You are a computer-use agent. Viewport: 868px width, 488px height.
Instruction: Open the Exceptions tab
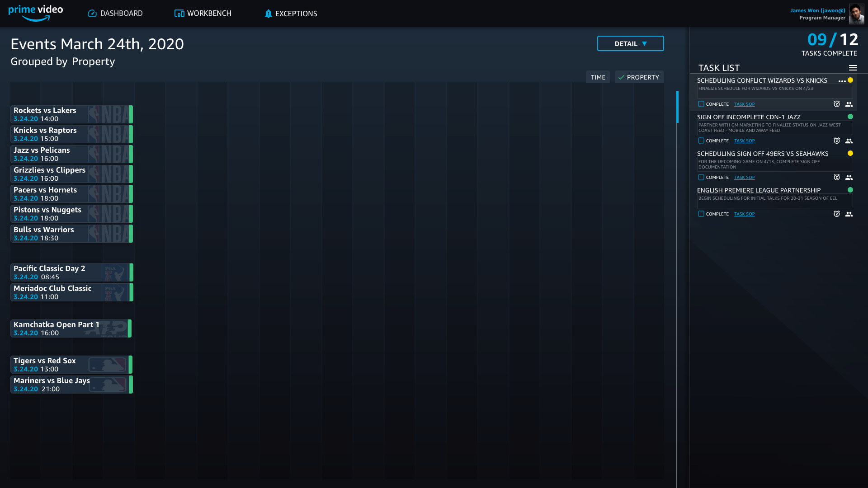[291, 14]
